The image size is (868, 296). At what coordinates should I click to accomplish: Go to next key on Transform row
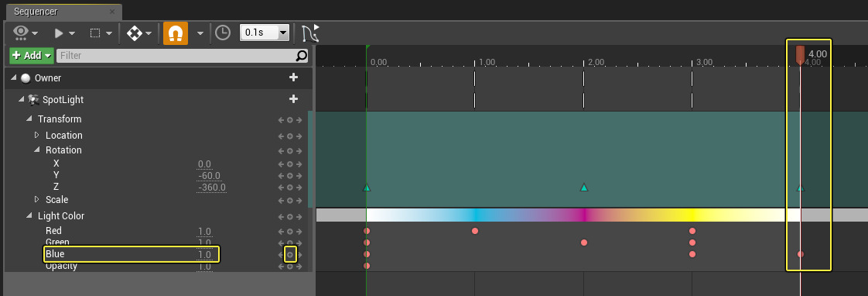(299, 120)
